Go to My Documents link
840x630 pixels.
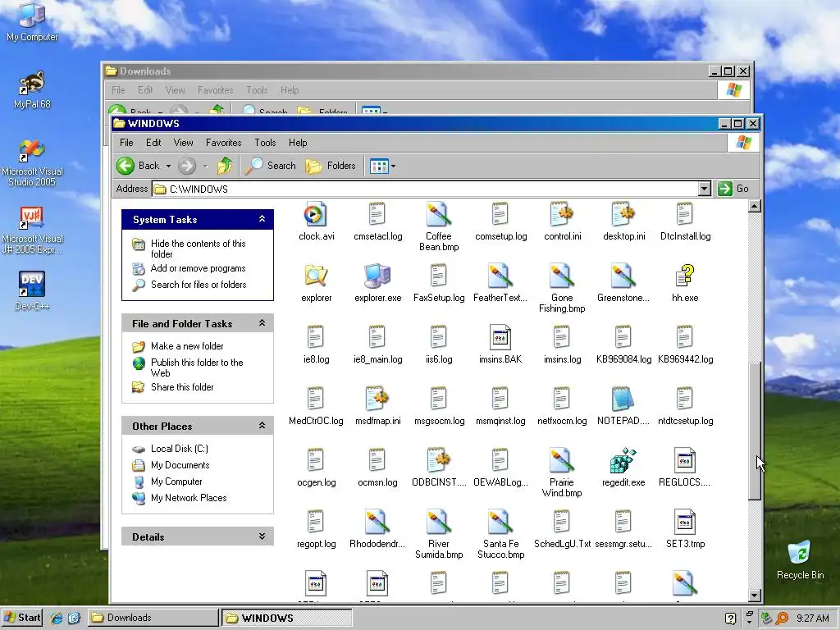(180, 465)
